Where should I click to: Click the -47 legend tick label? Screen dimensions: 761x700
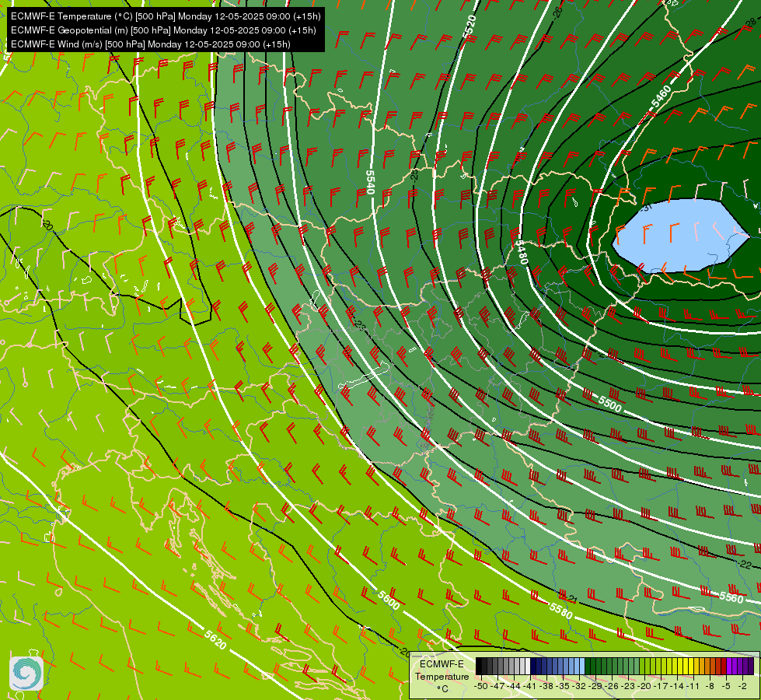(x=497, y=686)
